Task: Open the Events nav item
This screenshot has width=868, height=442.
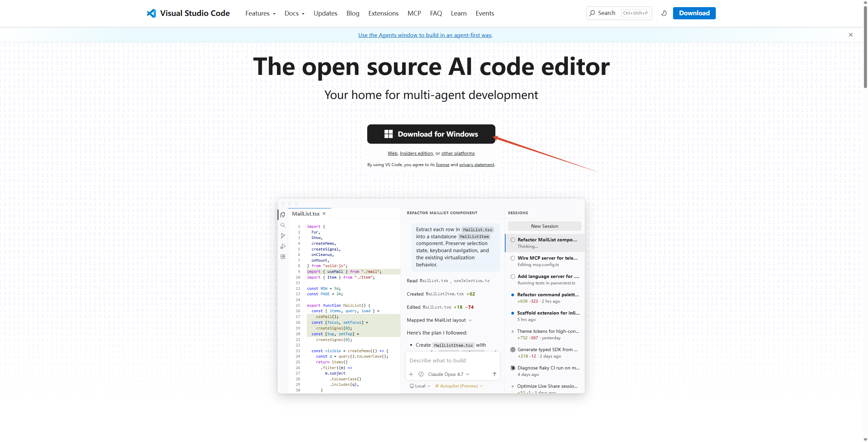Action: (x=485, y=14)
